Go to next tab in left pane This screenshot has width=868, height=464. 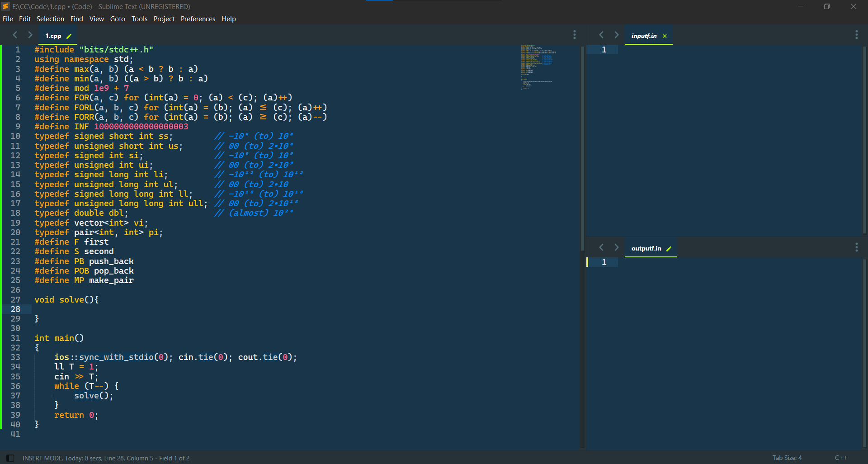tap(30, 35)
